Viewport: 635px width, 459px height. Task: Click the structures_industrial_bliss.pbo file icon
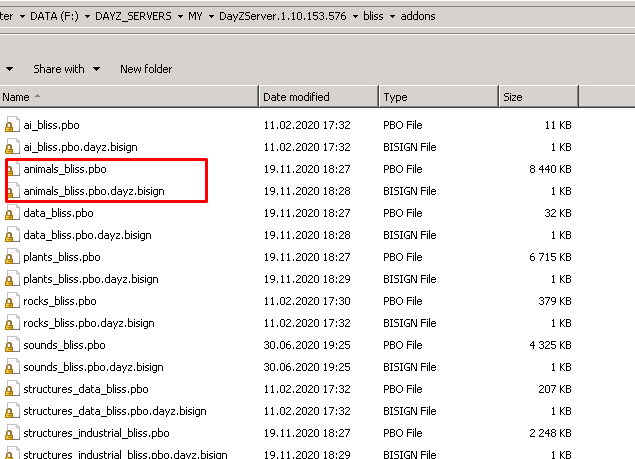point(12,433)
